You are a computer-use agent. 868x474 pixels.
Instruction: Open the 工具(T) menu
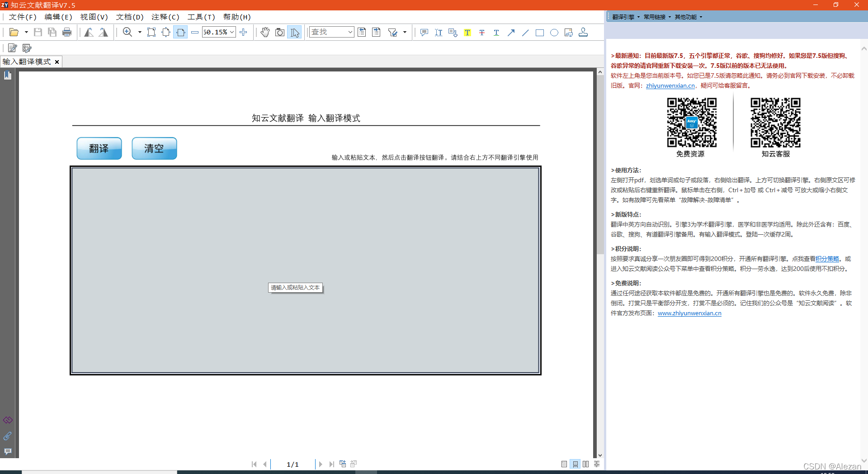[x=201, y=17]
